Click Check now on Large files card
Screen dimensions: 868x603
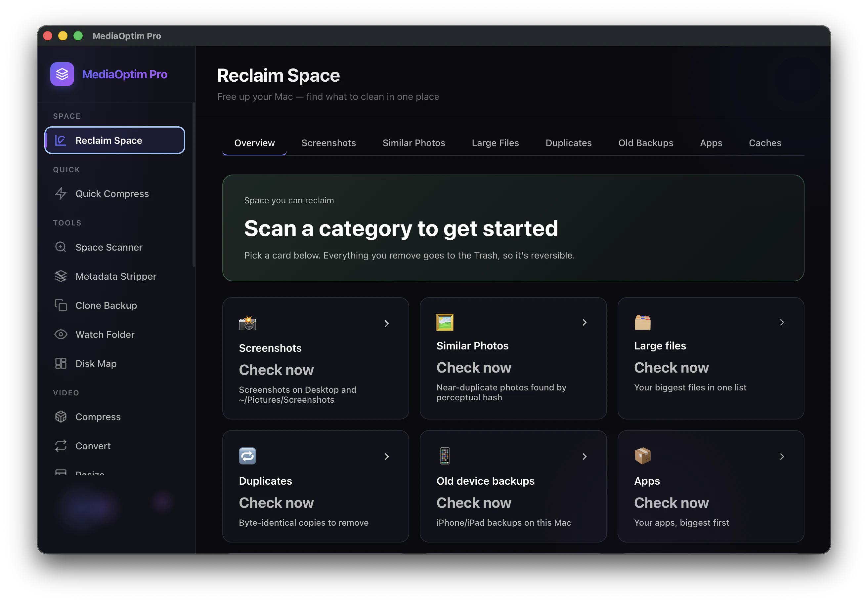pos(671,368)
